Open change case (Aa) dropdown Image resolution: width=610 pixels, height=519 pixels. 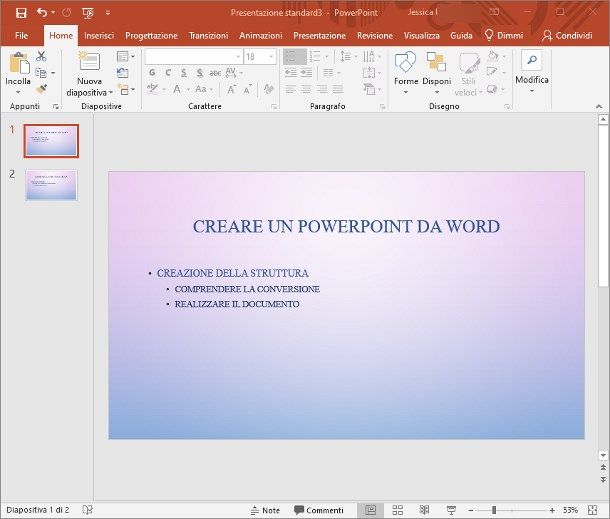click(204, 89)
